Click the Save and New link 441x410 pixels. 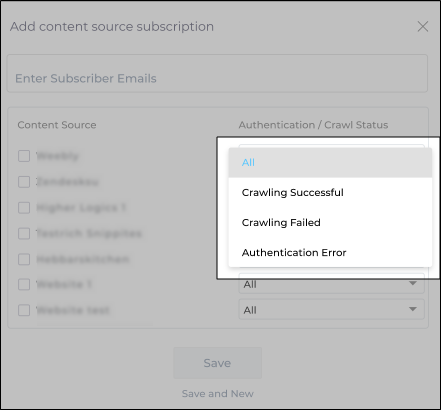218,394
